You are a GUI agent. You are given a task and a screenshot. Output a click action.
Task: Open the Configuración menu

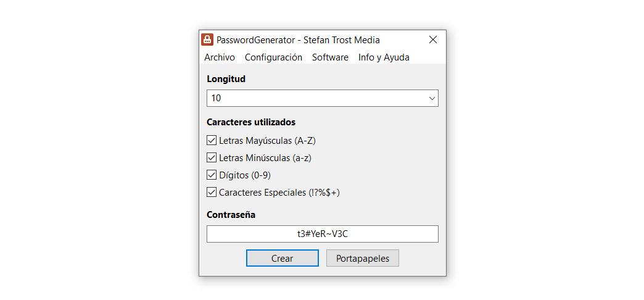tap(273, 57)
